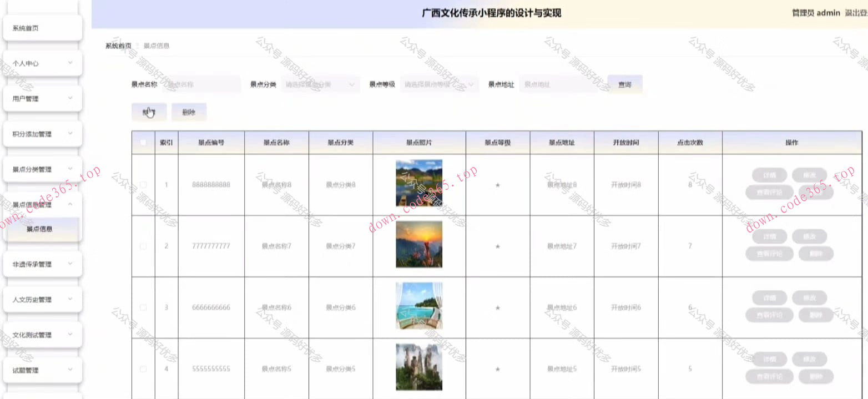Expand the 用户管理 sidebar menu

click(x=42, y=98)
